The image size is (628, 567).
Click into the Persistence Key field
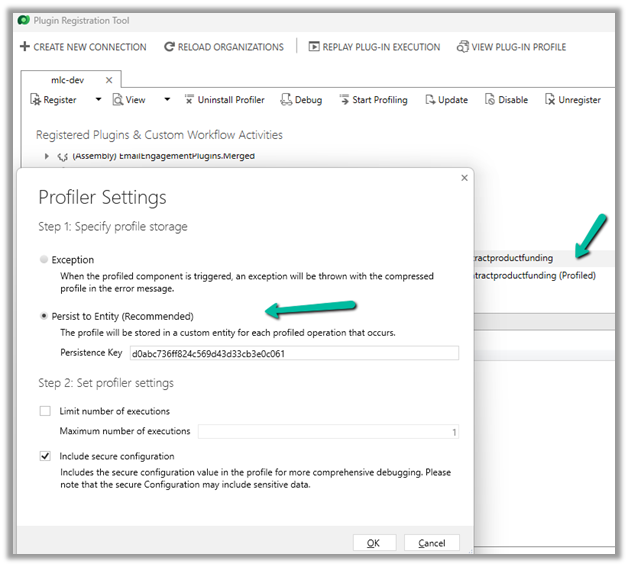coord(293,353)
